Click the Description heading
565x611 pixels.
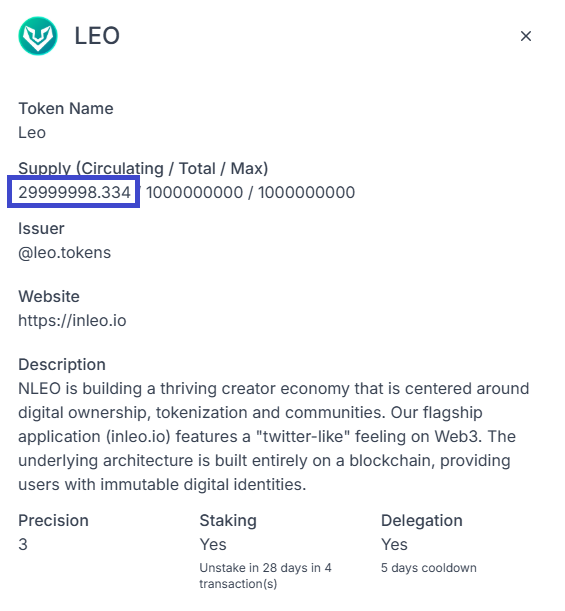(62, 364)
